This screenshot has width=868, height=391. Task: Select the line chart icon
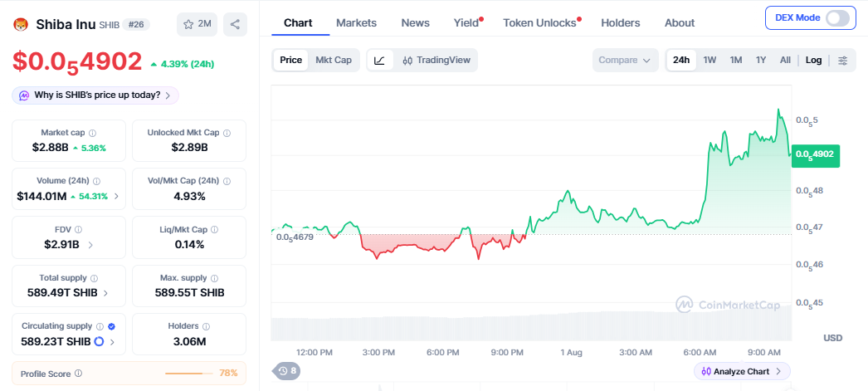(x=380, y=60)
